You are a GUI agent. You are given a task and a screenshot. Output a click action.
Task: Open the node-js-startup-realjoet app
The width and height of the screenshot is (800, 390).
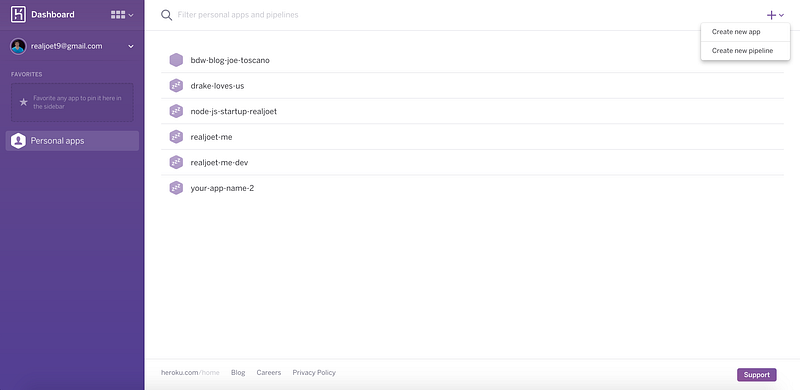[234, 111]
